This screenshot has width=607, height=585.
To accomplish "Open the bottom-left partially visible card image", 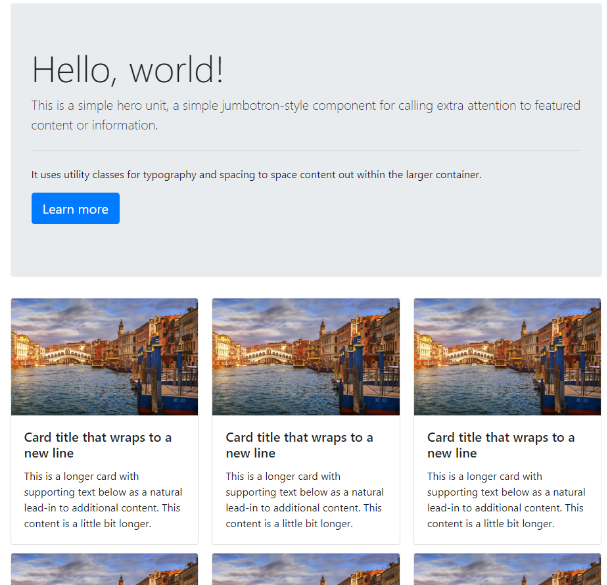I will 105,569.
